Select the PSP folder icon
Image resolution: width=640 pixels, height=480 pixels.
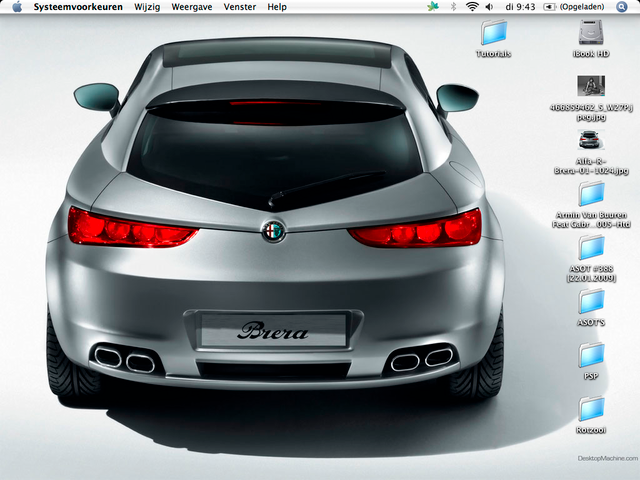(591, 356)
